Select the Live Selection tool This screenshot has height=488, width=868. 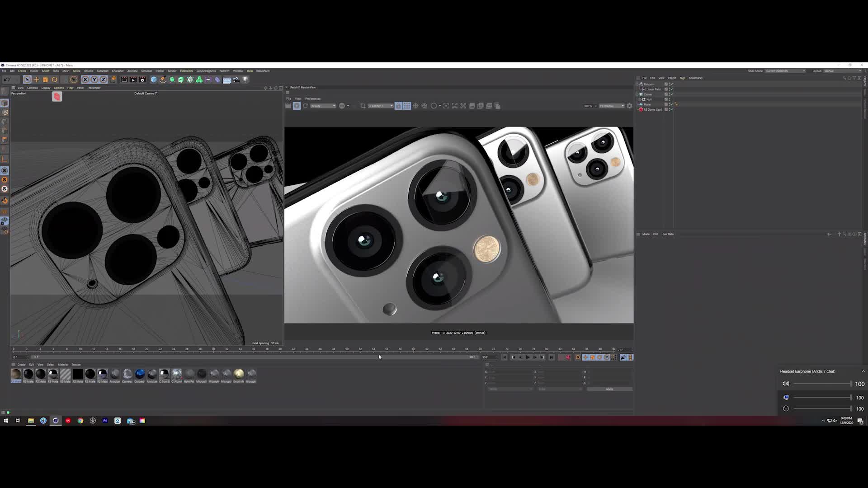point(27,80)
